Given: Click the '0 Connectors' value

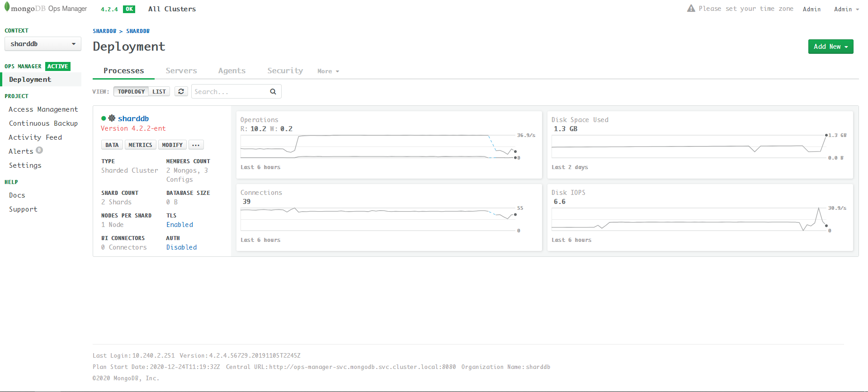Looking at the screenshot, I should (124, 247).
